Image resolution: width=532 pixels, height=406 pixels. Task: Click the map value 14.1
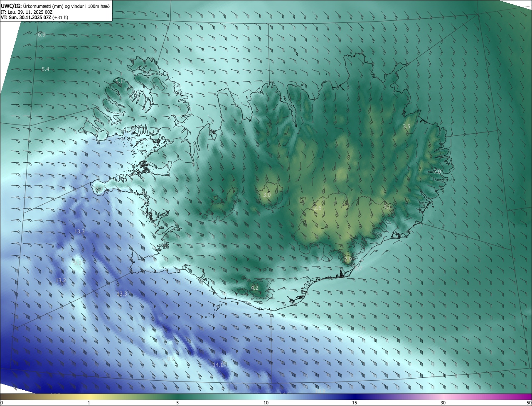pos(218,364)
